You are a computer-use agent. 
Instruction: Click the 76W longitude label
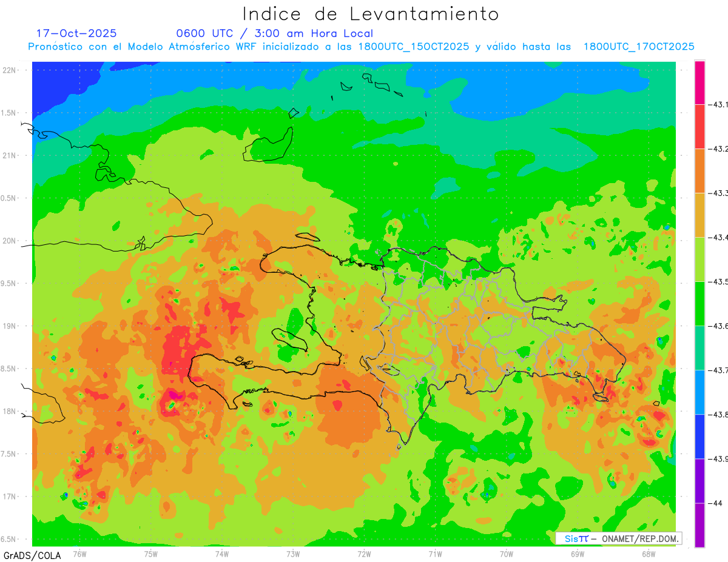pos(79,554)
